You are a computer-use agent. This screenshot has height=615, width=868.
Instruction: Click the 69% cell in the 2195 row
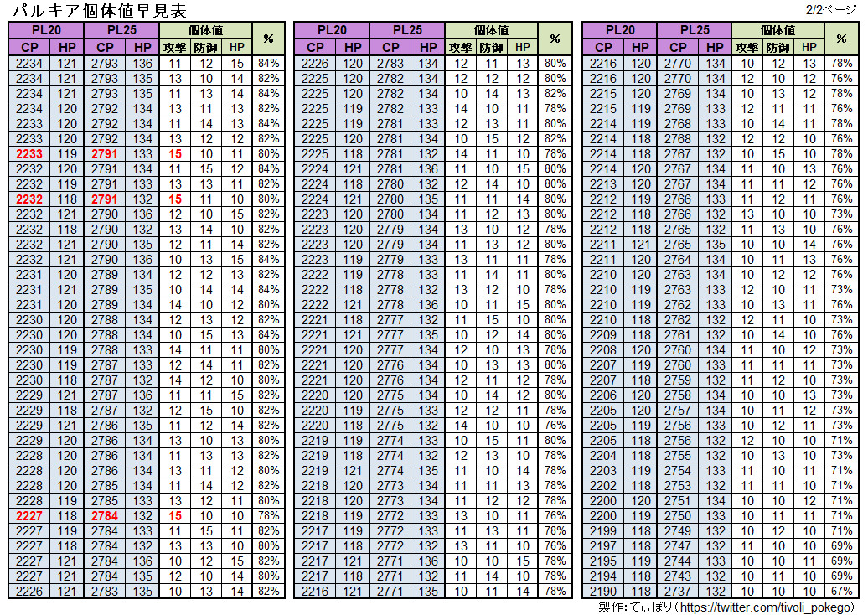click(x=841, y=561)
